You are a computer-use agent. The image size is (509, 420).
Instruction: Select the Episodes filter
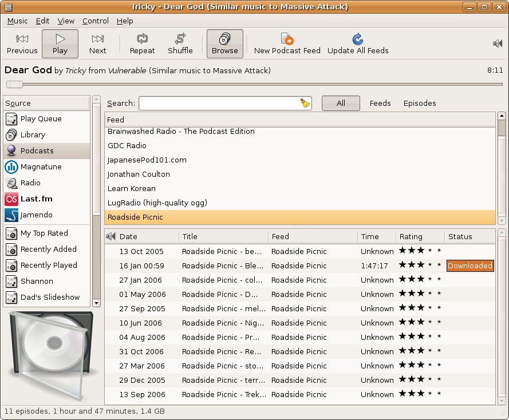[420, 103]
